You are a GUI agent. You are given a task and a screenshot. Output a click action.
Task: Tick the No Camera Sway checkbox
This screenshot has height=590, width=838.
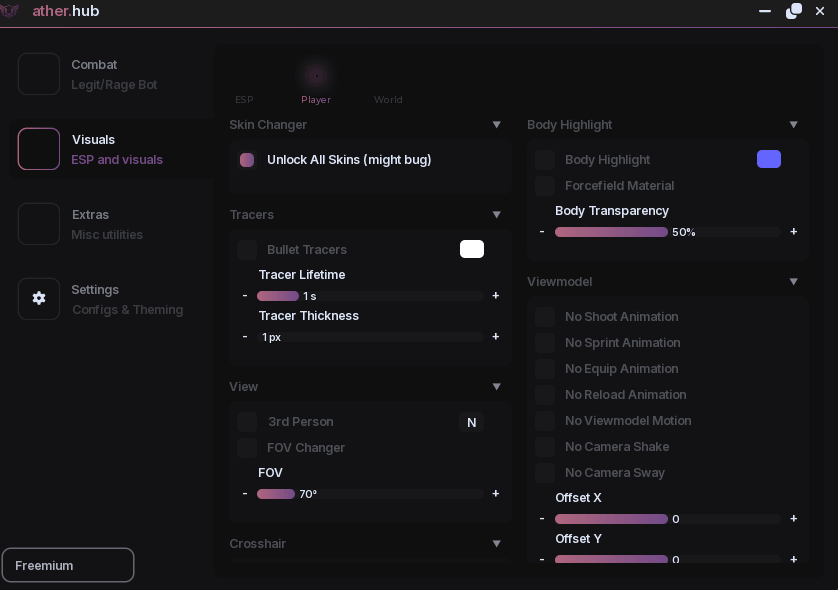pyautogui.click(x=545, y=473)
